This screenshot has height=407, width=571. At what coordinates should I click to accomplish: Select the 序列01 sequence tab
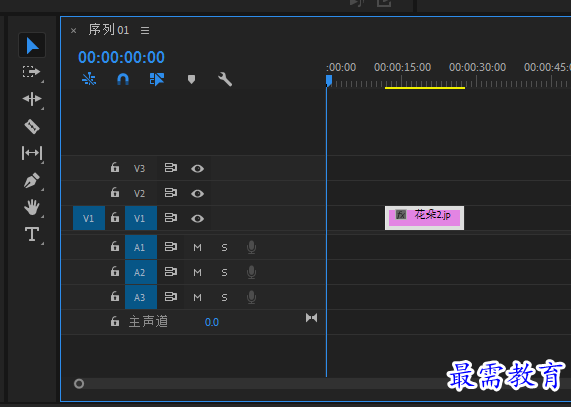tap(109, 30)
